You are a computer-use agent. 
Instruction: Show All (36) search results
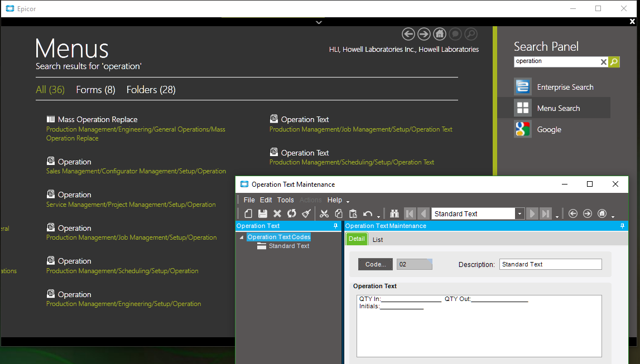coord(50,90)
